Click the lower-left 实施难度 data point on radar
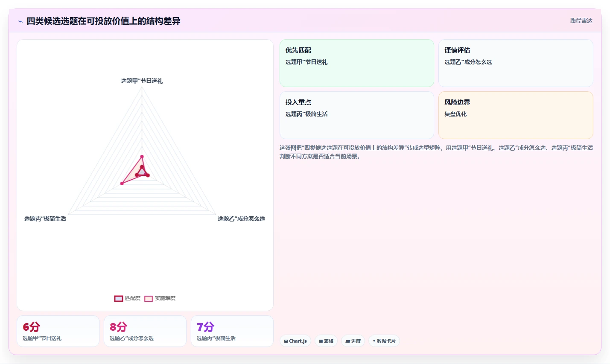 pyautogui.click(x=122, y=183)
